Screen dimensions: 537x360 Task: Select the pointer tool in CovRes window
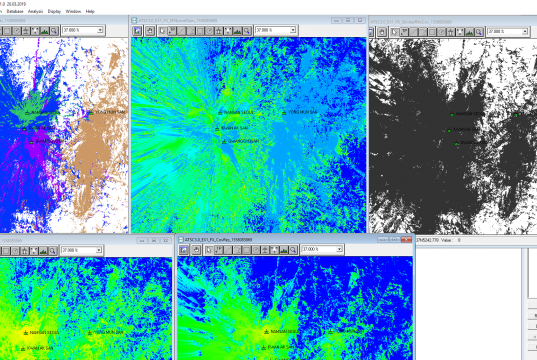pos(209,250)
